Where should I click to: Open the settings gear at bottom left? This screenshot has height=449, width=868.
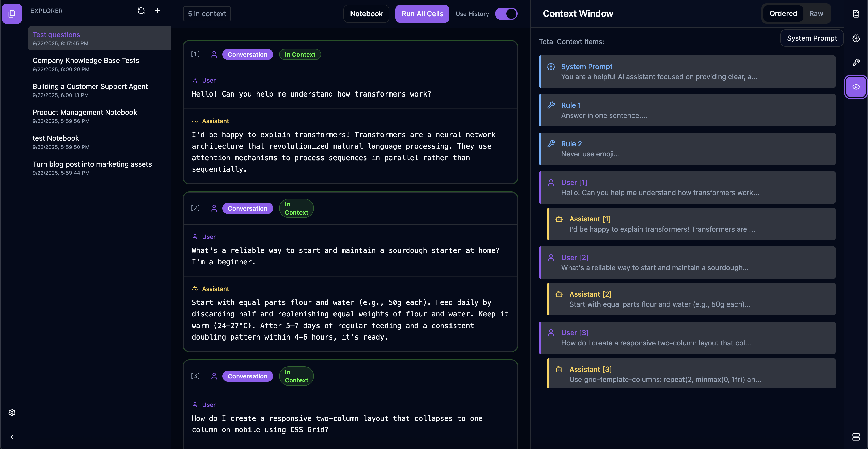pos(12,412)
